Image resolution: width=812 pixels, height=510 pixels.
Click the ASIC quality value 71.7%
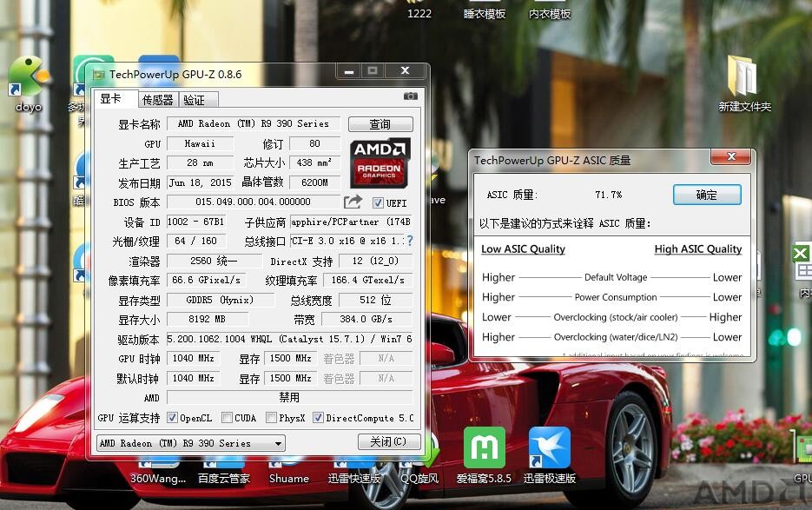609,195
